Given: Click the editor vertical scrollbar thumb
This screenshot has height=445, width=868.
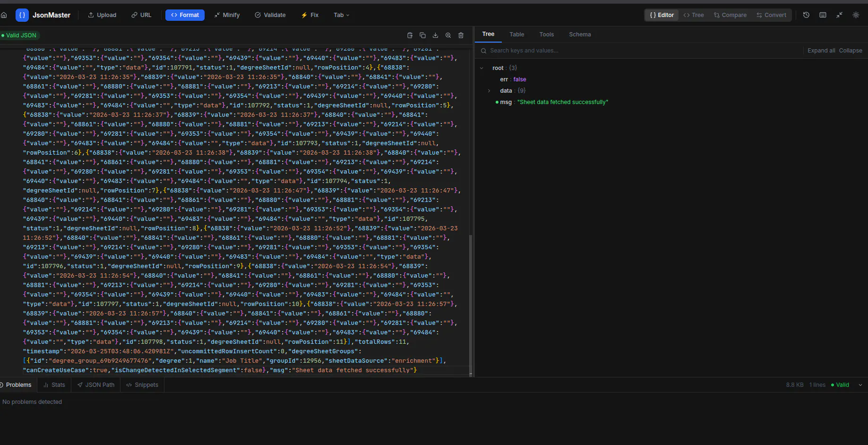Looking at the screenshot, I should (x=470, y=305).
